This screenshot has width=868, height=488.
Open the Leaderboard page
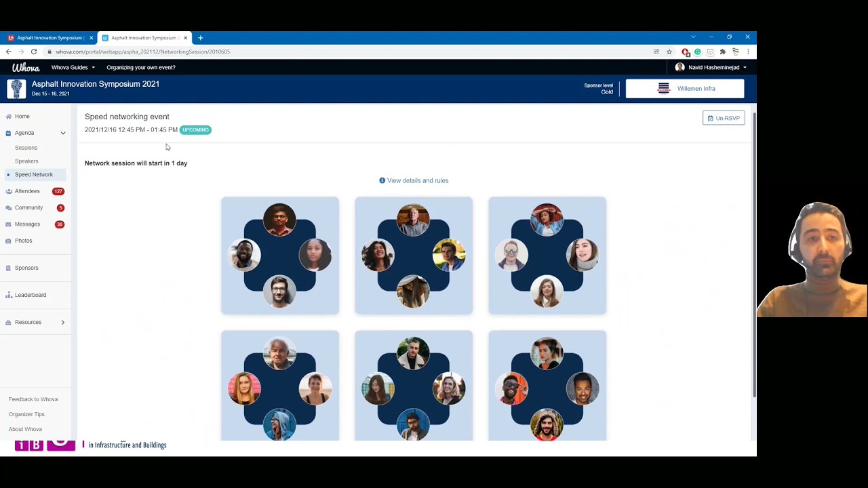click(31, 295)
